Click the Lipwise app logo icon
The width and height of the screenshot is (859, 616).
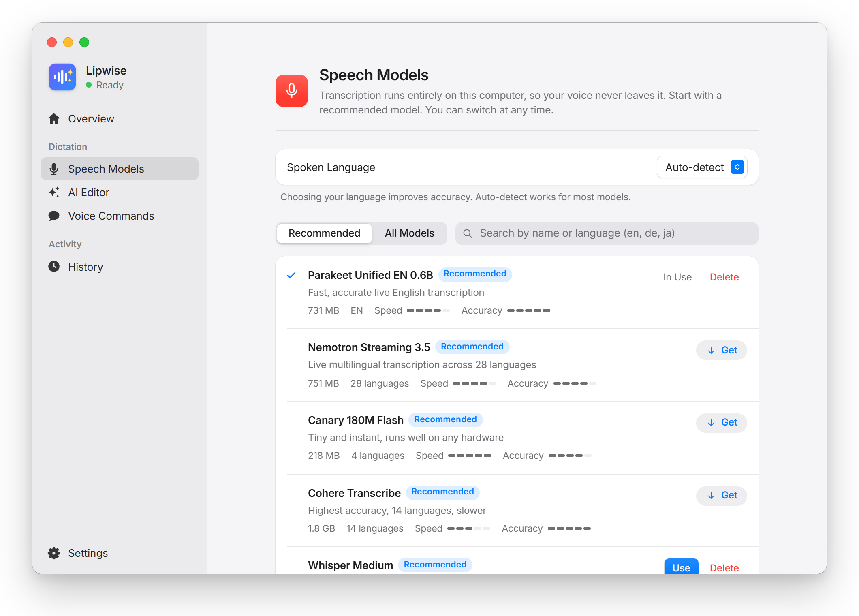[x=62, y=77]
